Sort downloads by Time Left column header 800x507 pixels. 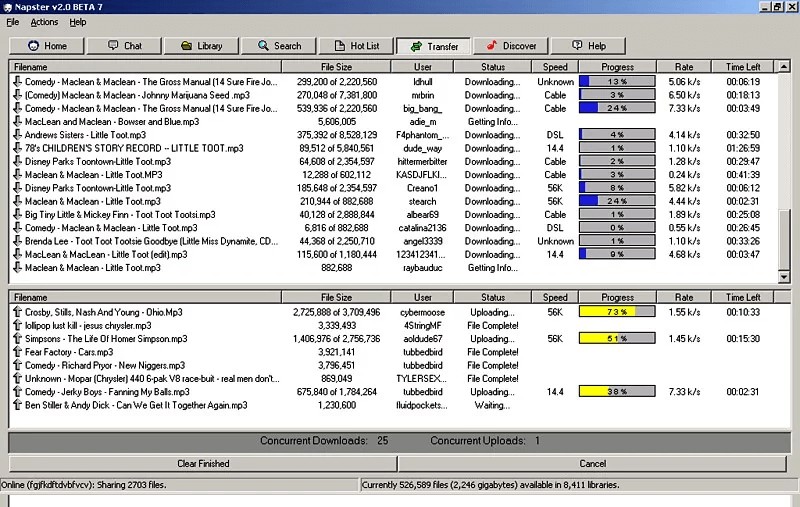pyautogui.click(x=743, y=67)
